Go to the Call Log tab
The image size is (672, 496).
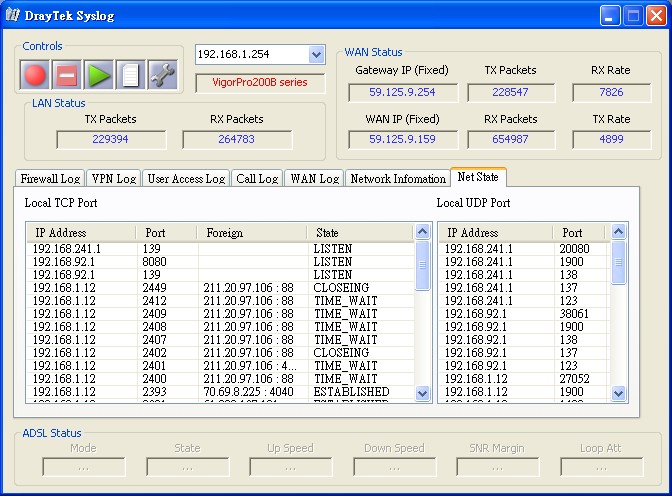(256, 179)
